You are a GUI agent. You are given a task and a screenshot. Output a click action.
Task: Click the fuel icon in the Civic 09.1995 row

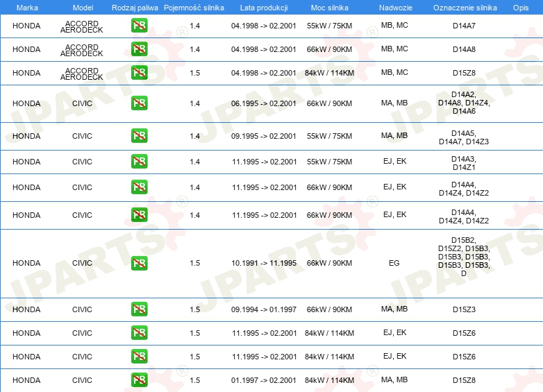pos(139,135)
